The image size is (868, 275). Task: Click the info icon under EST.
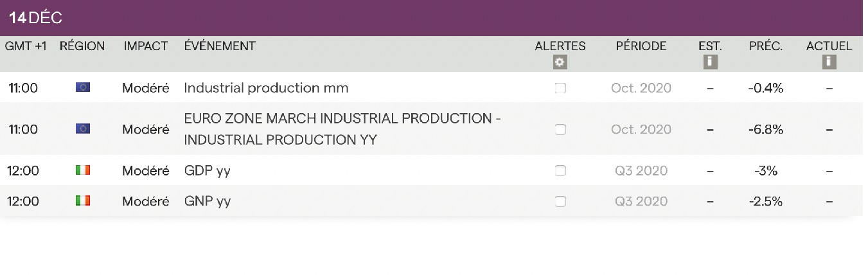point(710,62)
